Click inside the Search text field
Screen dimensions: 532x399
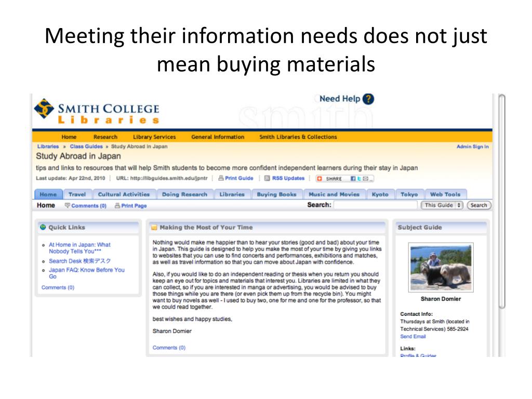tap(376, 205)
